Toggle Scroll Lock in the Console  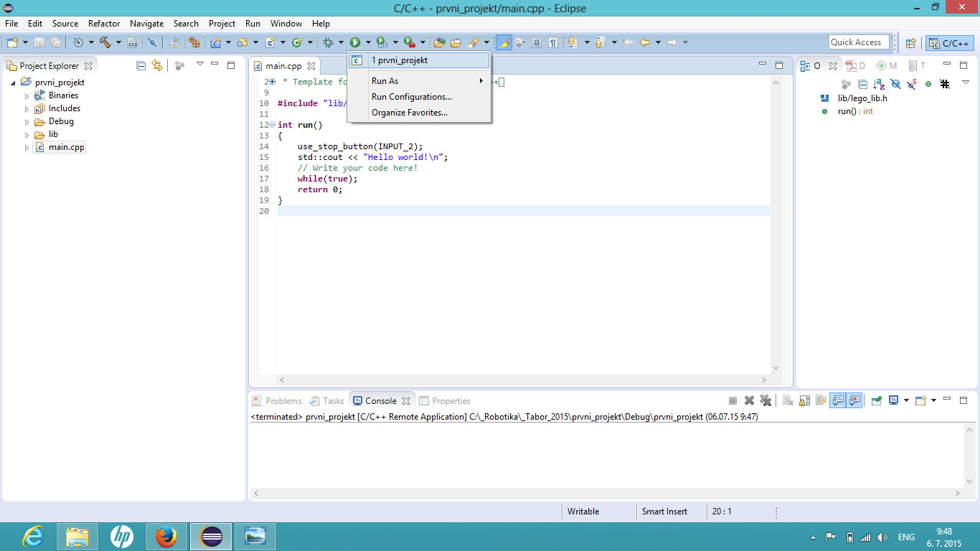pos(803,401)
